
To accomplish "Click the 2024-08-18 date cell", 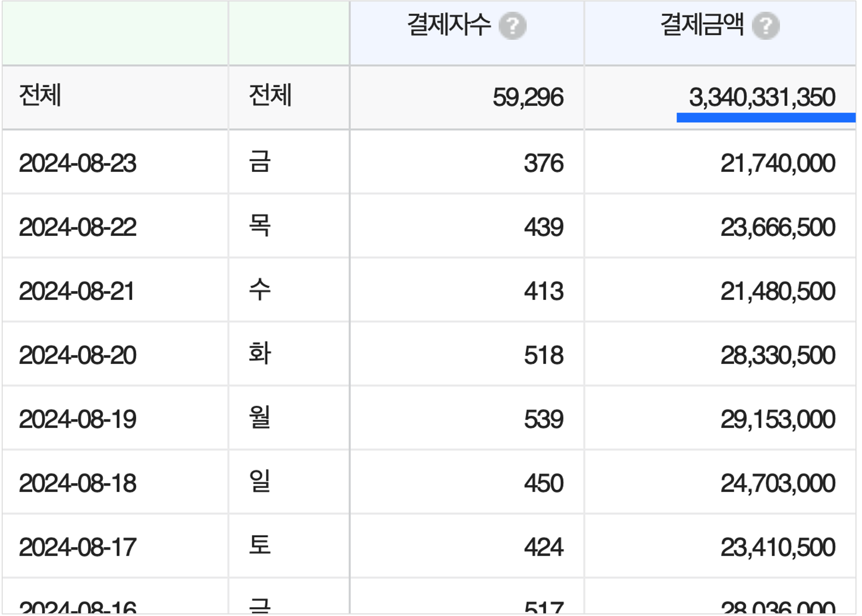I will click(x=77, y=483).
